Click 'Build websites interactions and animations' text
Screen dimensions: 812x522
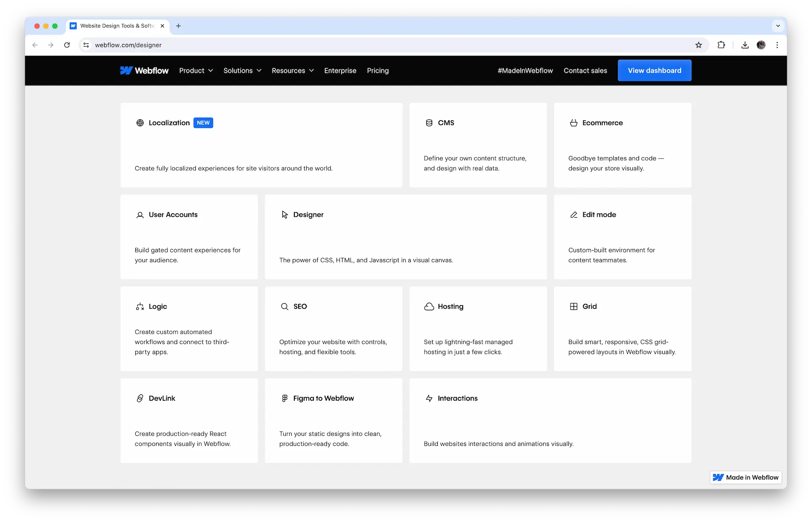click(x=499, y=444)
